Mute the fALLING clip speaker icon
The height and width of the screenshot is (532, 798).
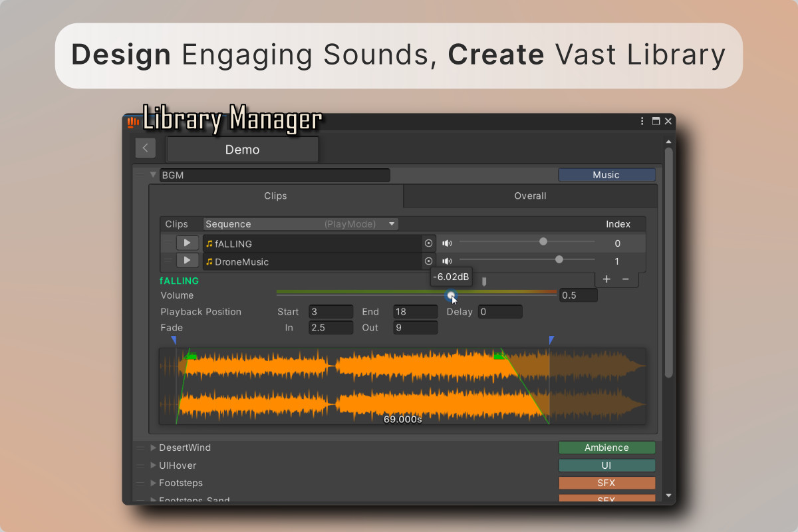(447, 243)
